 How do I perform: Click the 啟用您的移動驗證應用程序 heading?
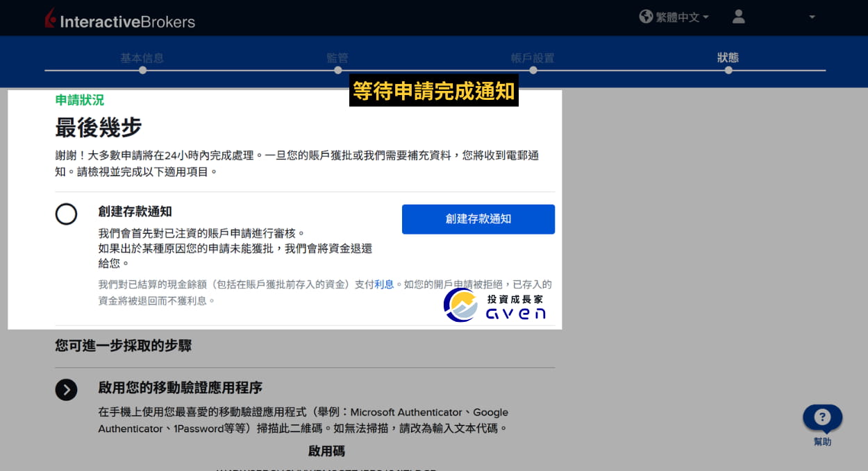181,388
